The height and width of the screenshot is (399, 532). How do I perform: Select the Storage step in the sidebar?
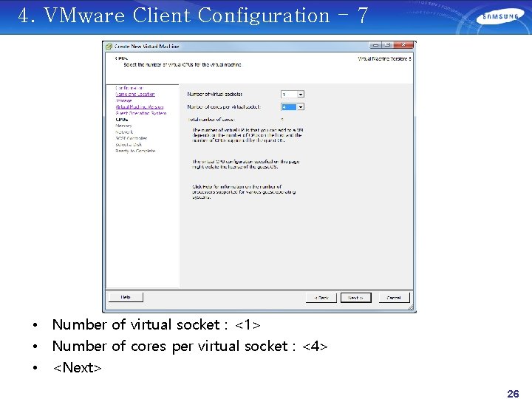(123, 100)
